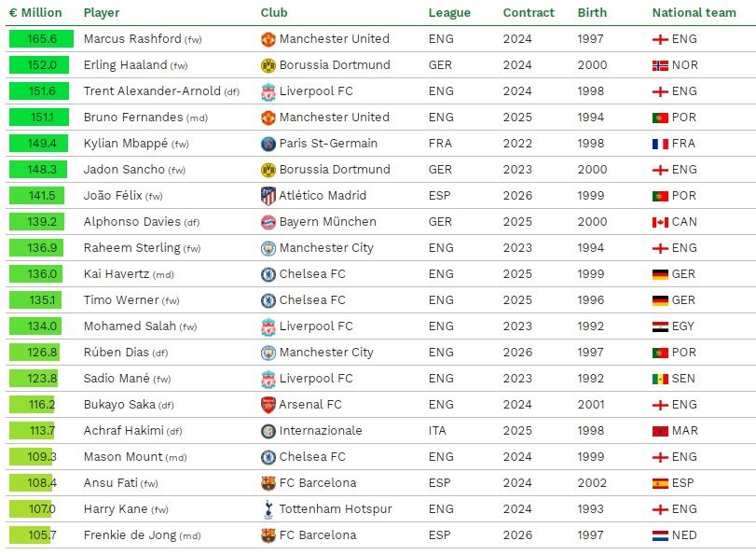Click the Borussia Dortmund link for Haaland

point(335,64)
